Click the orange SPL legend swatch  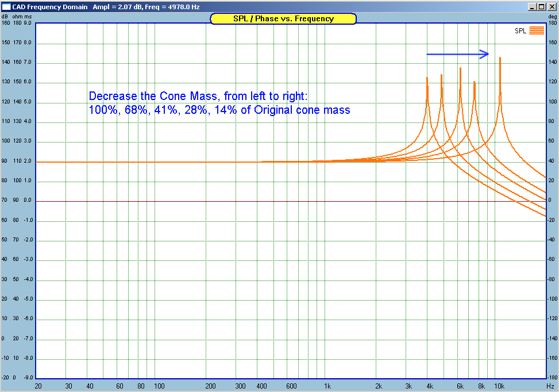pyautogui.click(x=536, y=31)
